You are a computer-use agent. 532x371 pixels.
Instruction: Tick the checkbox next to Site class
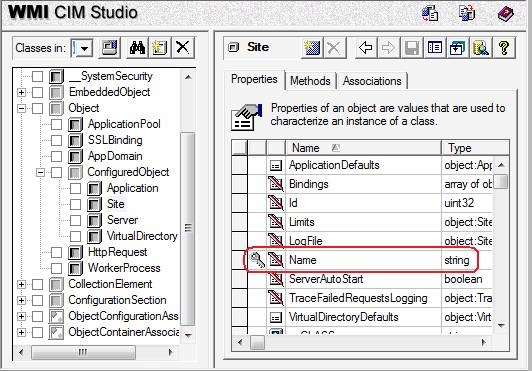(75, 204)
